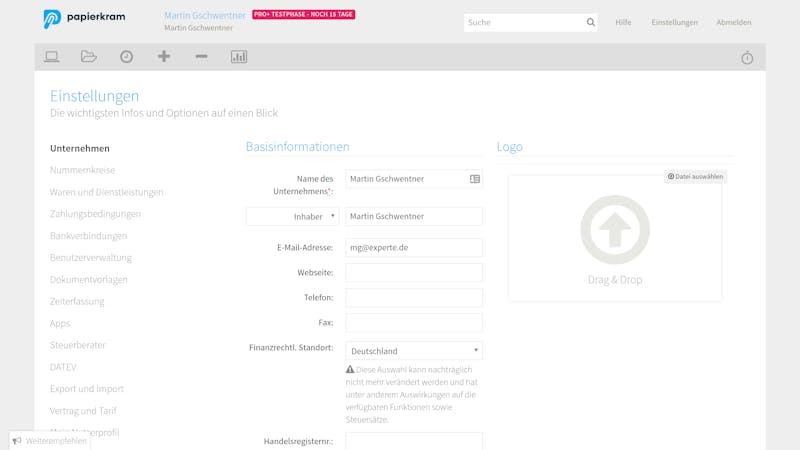Click the papierkram logo
800x450 pixels.
click(x=84, y=19)
